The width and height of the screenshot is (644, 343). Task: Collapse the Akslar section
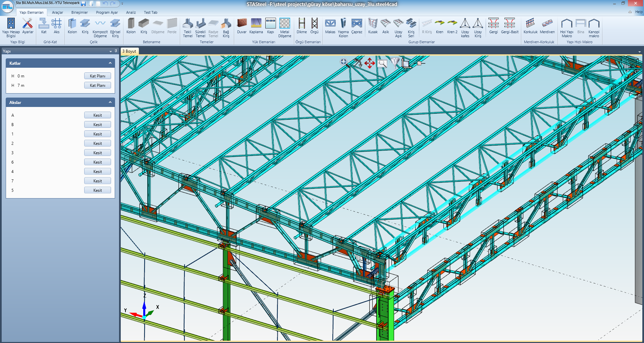110,102
